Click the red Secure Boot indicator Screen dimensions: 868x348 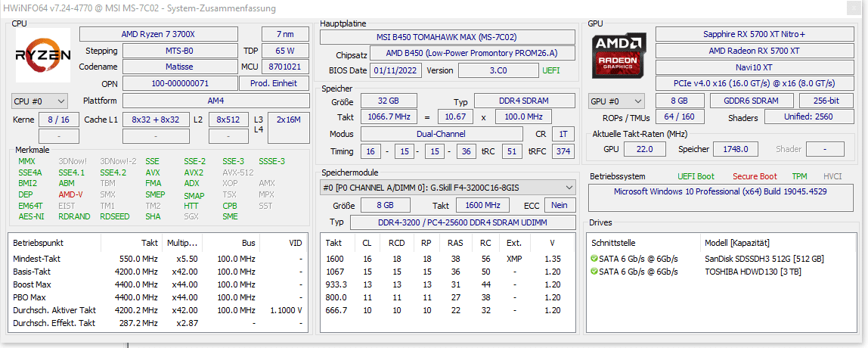(755, 176)
